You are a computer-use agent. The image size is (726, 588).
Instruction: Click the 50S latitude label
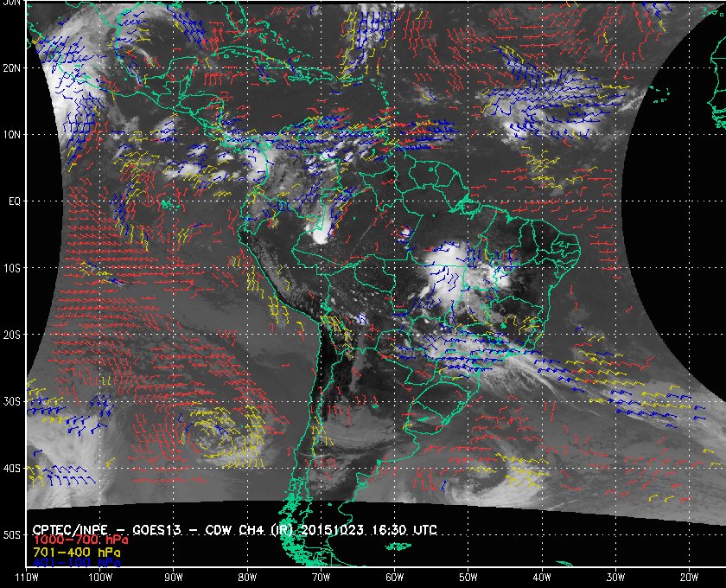pyautogui.click(x=11, y=535)
